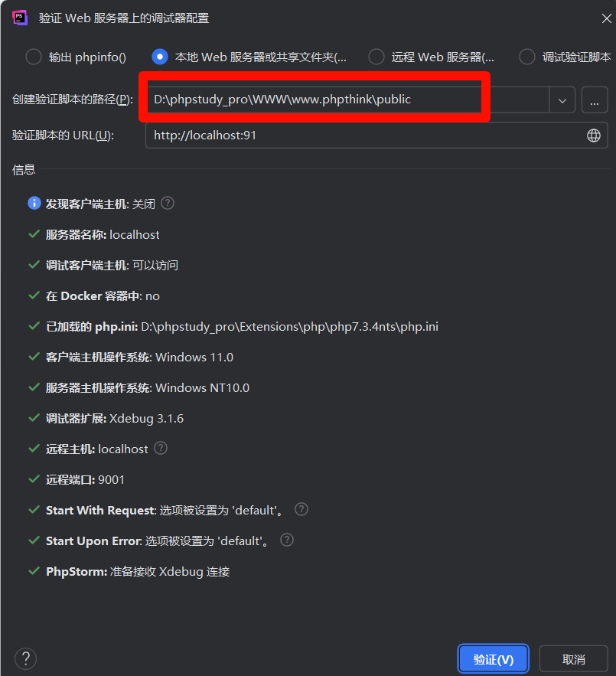Click help icon beside 远程主机 localhost
This screenshot has width=616, height=676.
click(161, 449)
